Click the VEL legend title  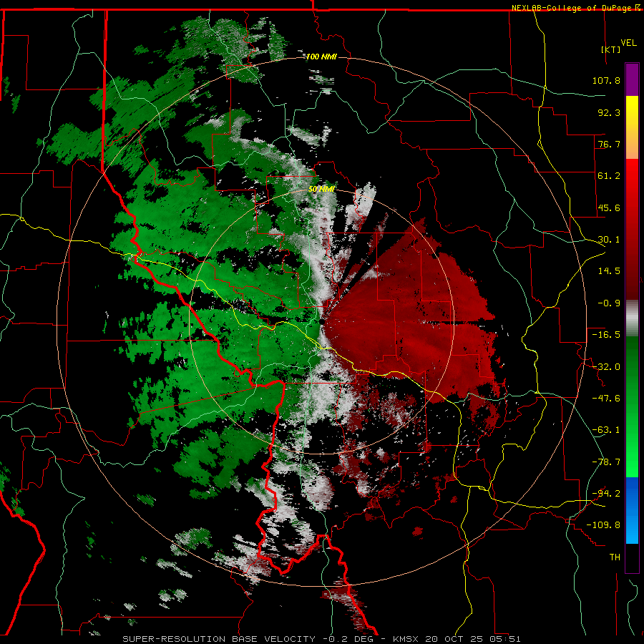pos(628,43)
